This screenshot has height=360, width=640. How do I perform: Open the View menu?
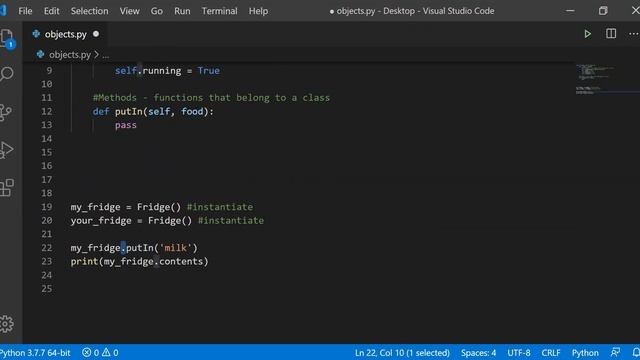129,11
